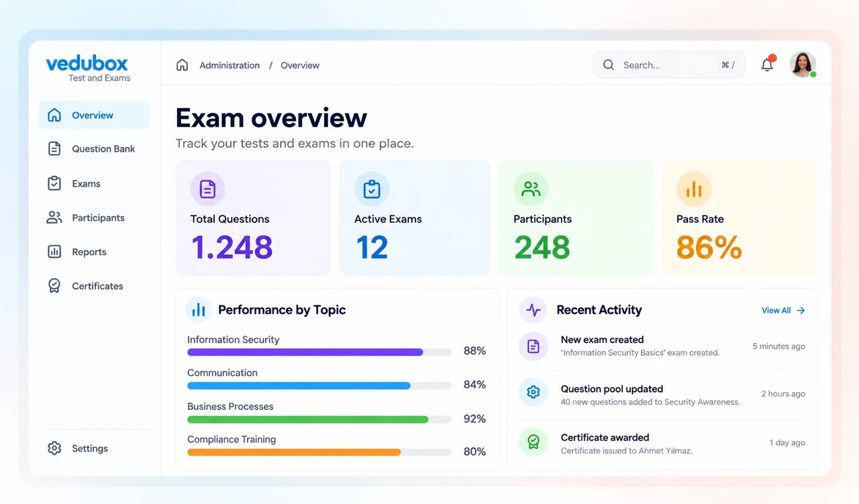Image resolution: width=859 pixels, height=504 pixels.
Task: Open the 'New exam created' activity
Action: click(662, 346)
